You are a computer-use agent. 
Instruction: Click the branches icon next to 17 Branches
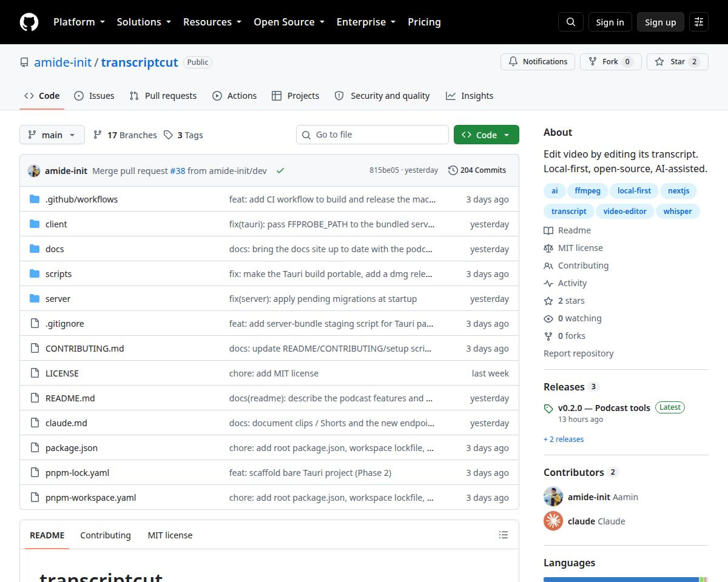point(97,135)
